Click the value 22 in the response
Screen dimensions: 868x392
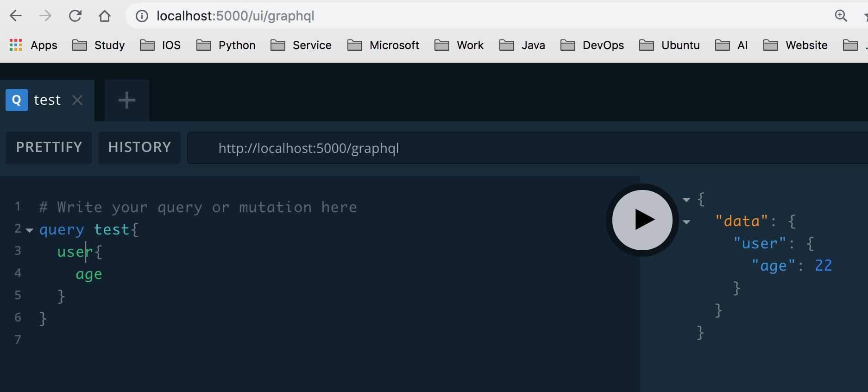click(x=824, y=266)
